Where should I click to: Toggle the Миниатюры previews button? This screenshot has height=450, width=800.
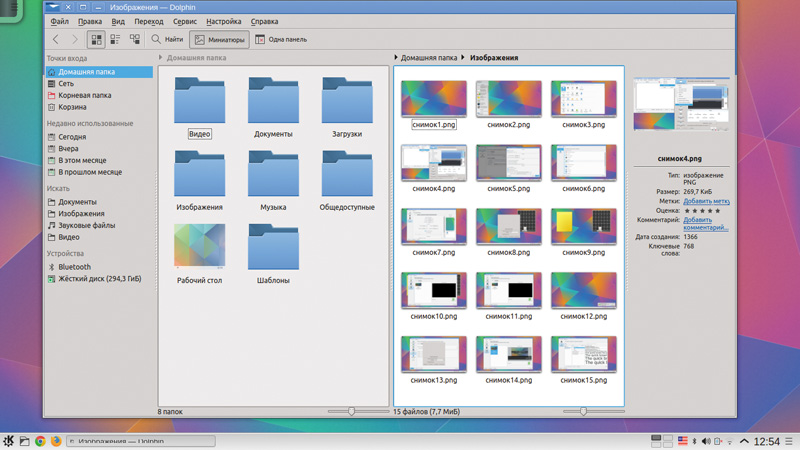[x=219, y=39]
